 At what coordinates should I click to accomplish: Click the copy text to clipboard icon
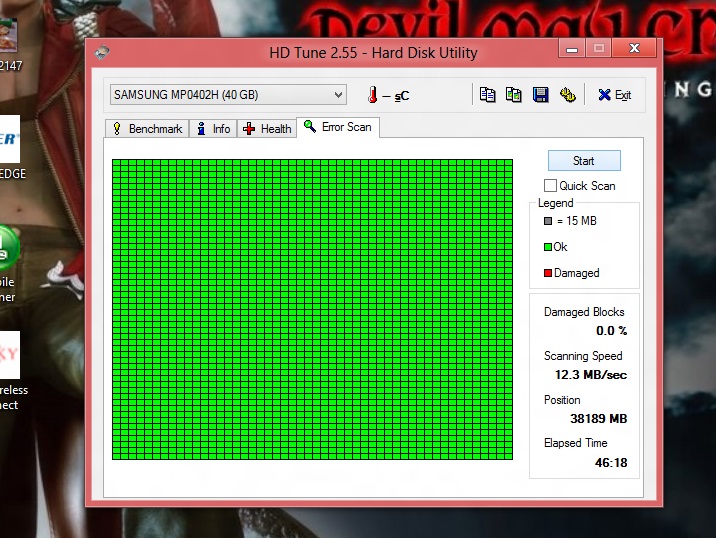pos(487,95)
